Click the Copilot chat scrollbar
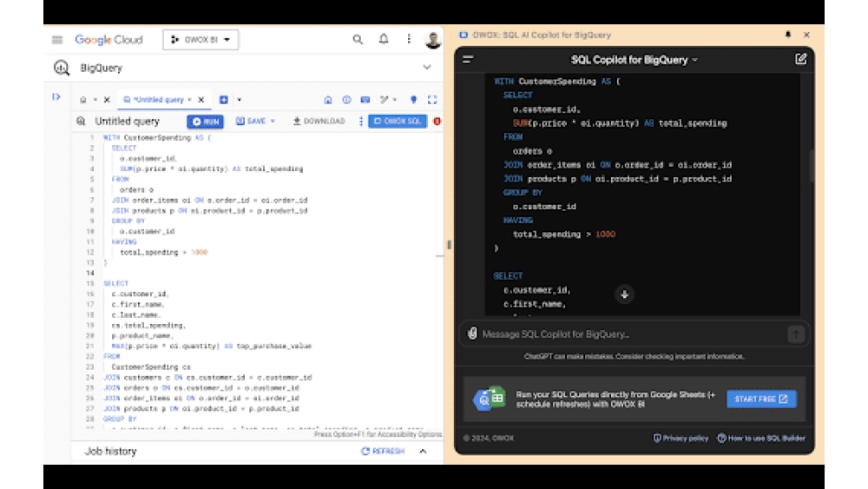 coord(812,166)
